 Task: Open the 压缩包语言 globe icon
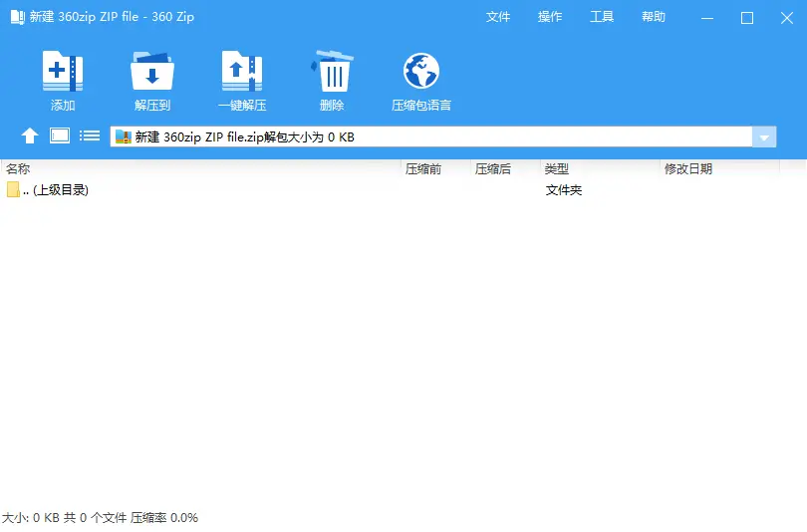tap(421, 71)
